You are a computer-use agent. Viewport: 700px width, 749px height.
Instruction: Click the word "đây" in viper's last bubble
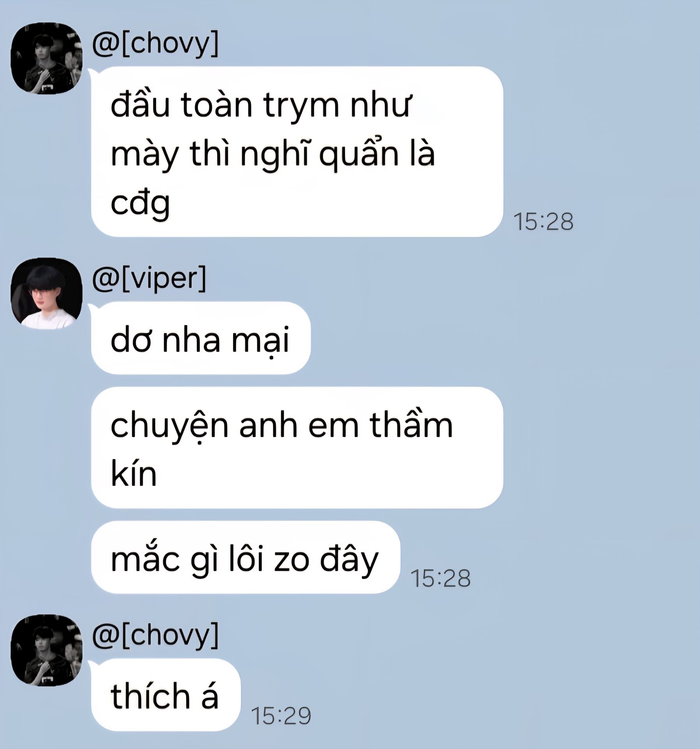pos(349,560)
